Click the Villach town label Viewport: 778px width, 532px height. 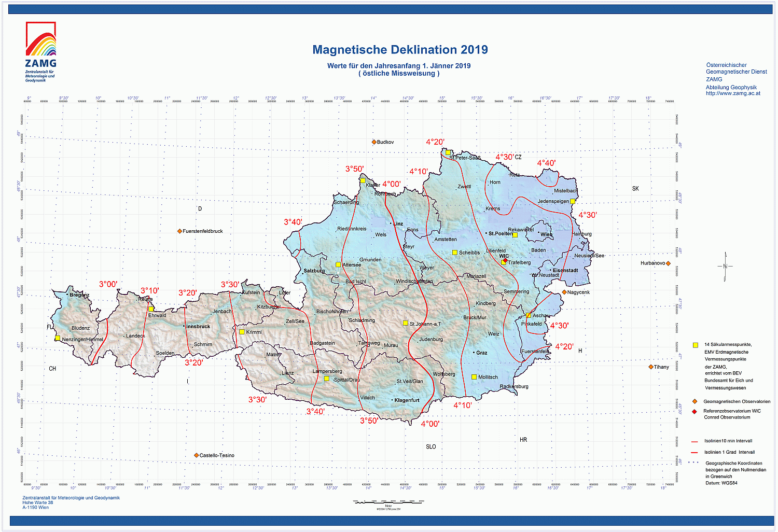[x=367, y=398]
